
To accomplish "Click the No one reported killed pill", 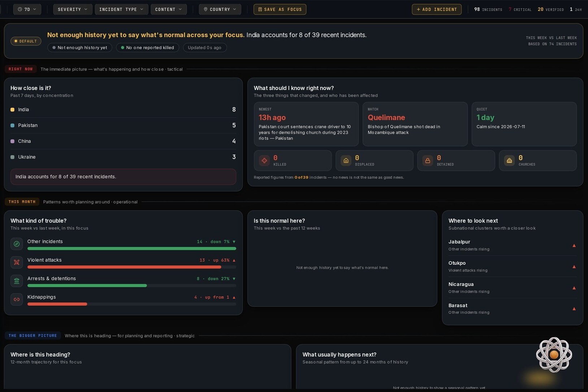I will pyautogui.click(x=147, y=48).
